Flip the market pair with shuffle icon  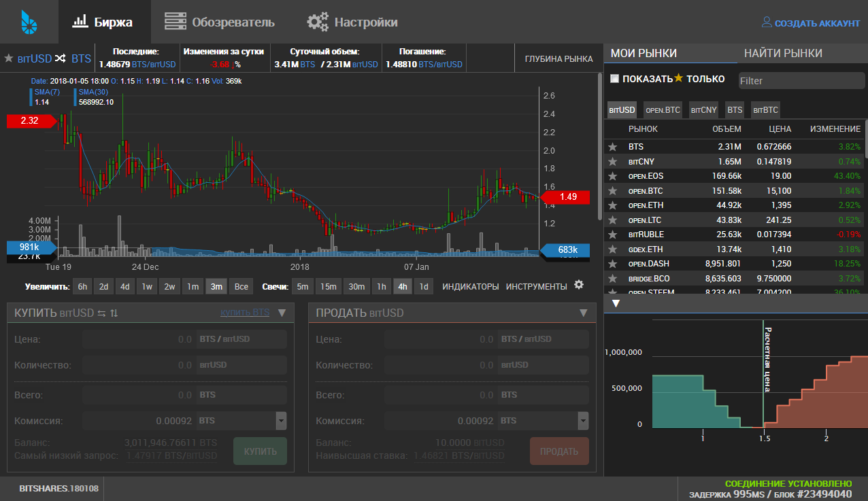(60, 58)
